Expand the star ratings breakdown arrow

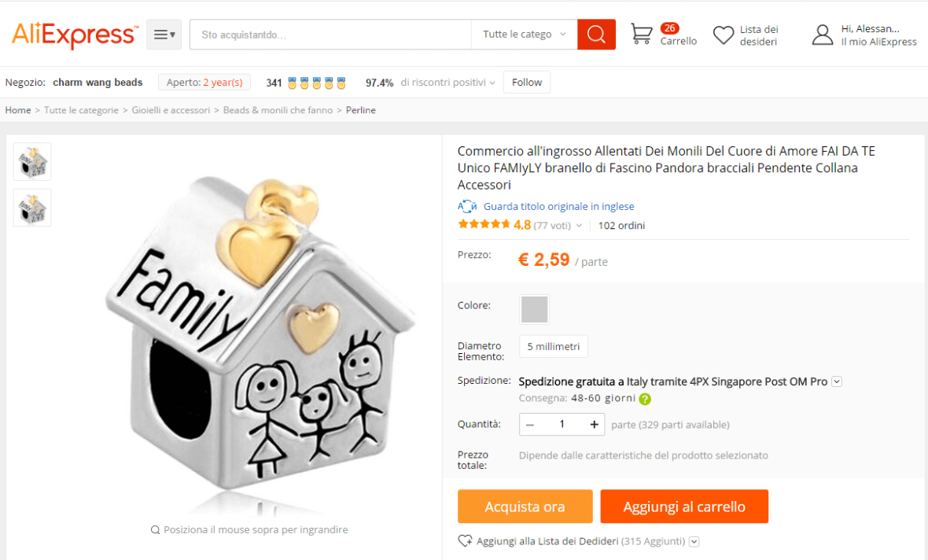point(579,226)
